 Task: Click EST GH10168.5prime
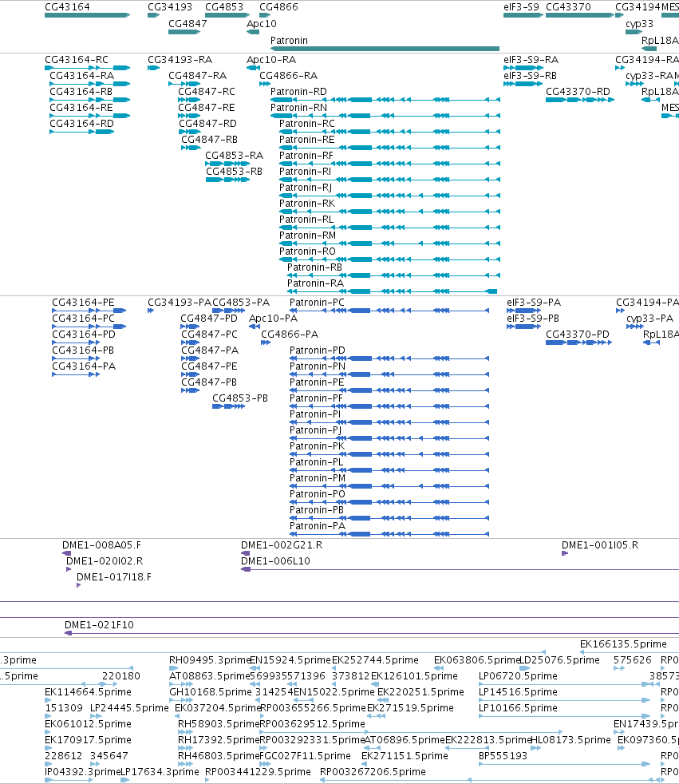pyautogui.click(x=211, y=692)
